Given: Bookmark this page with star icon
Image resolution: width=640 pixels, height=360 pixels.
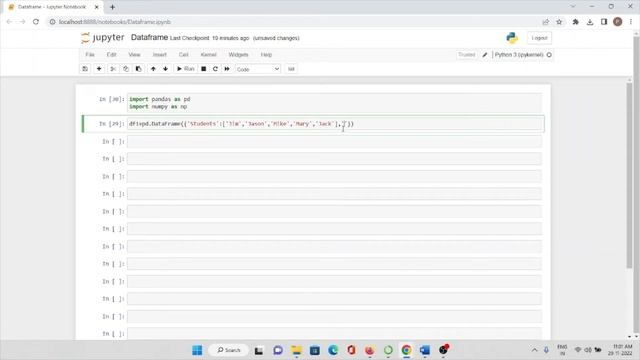Looking at the screenshot, I should pyautogui.click(x=559, y=22).
